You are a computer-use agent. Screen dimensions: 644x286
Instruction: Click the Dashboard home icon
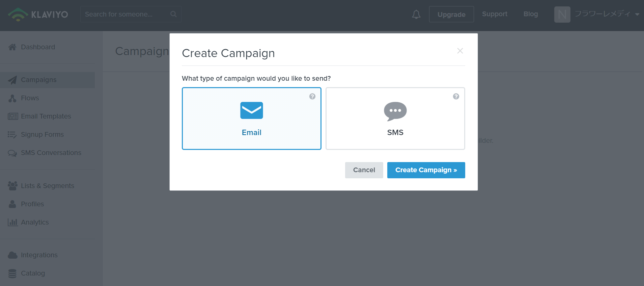tap(12, 47)
